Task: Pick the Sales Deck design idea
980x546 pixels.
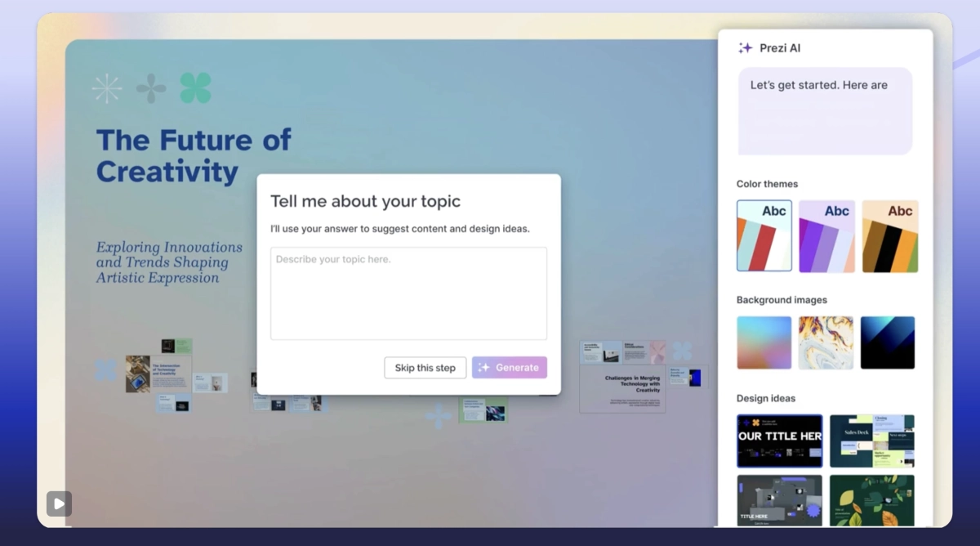Action: pos(872,441)
